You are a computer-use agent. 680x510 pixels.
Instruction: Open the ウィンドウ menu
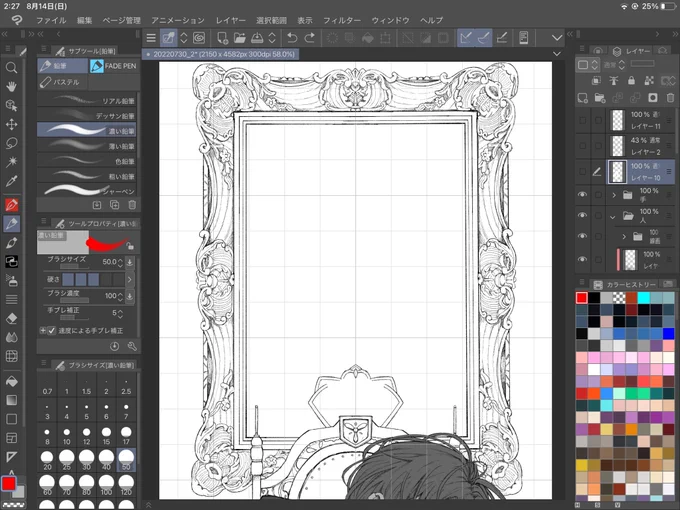[390, 20]
